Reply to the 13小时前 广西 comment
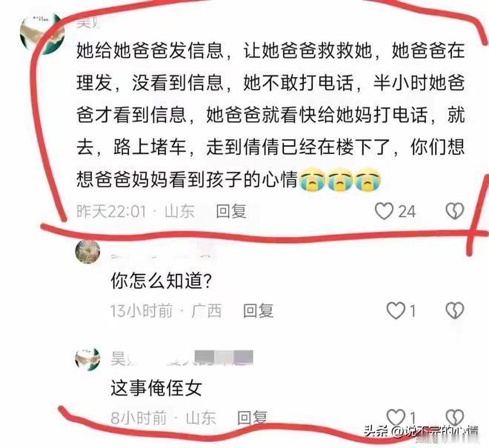The height and width of the screenshot is (448, 489). [x=259, y=311]
